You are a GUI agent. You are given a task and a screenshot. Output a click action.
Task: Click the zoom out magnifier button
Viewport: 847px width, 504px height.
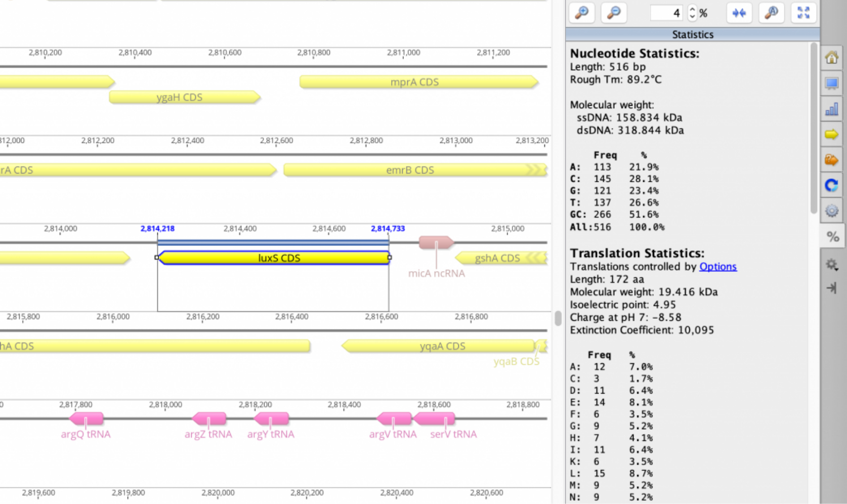[x=614, y=13]
